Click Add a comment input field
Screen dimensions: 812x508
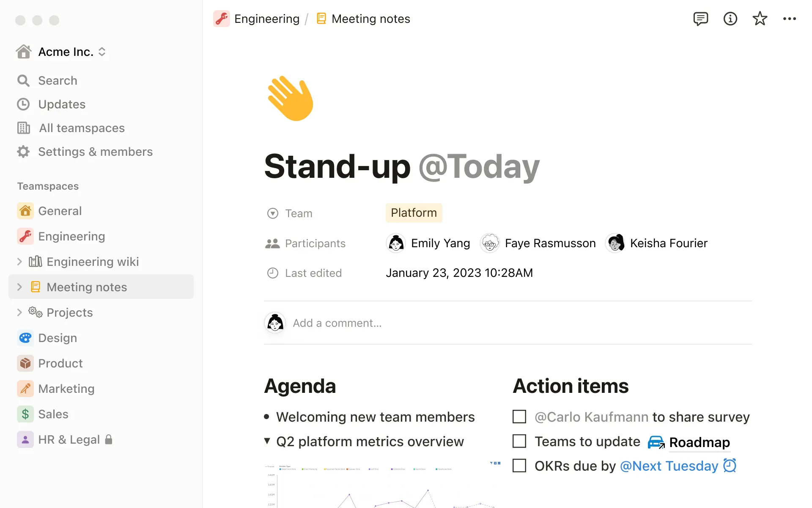tap(337, 323)
